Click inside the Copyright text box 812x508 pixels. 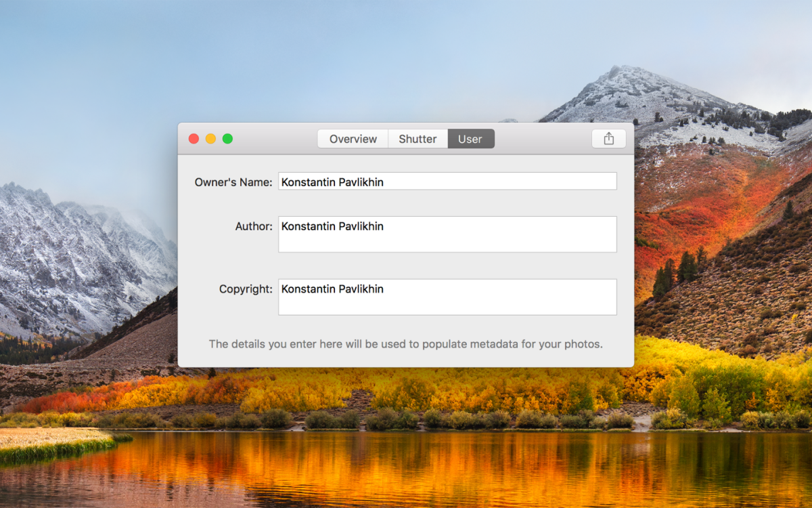(x=447, y=297)
